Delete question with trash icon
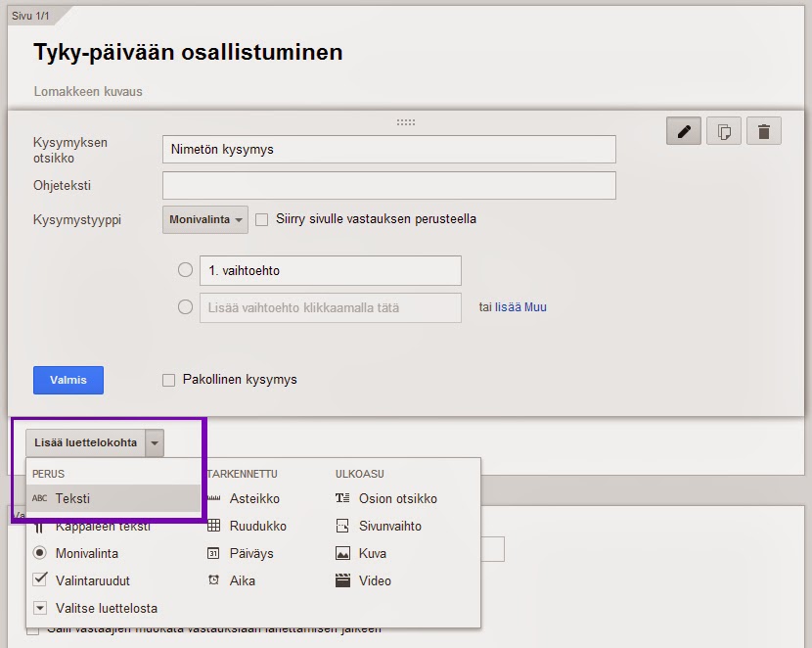The image size is (812, 648). [764, 131]
